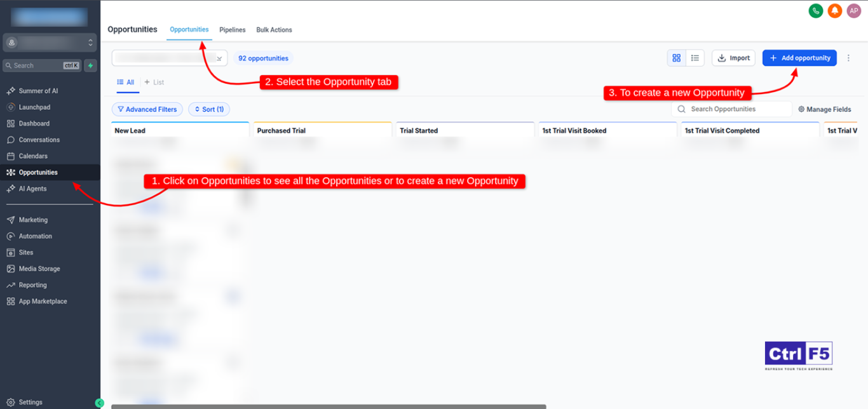
Task: Open the Bulk Actions tab
Action: pos(274,30)
